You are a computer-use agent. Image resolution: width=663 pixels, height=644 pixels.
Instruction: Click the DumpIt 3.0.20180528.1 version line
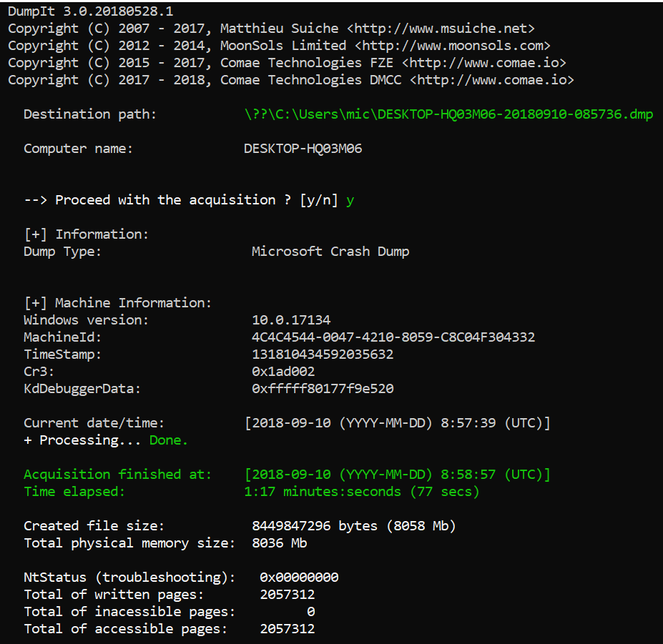click(91, 11)
